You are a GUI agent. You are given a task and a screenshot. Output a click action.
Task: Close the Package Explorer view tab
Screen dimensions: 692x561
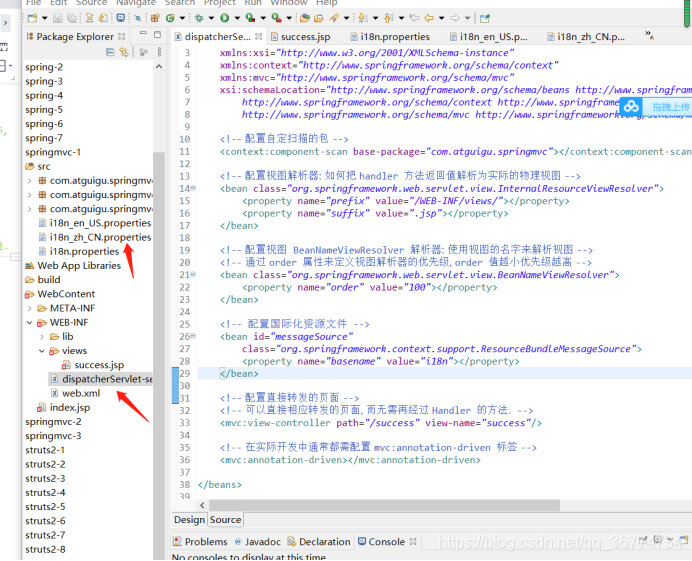(121, 36)
